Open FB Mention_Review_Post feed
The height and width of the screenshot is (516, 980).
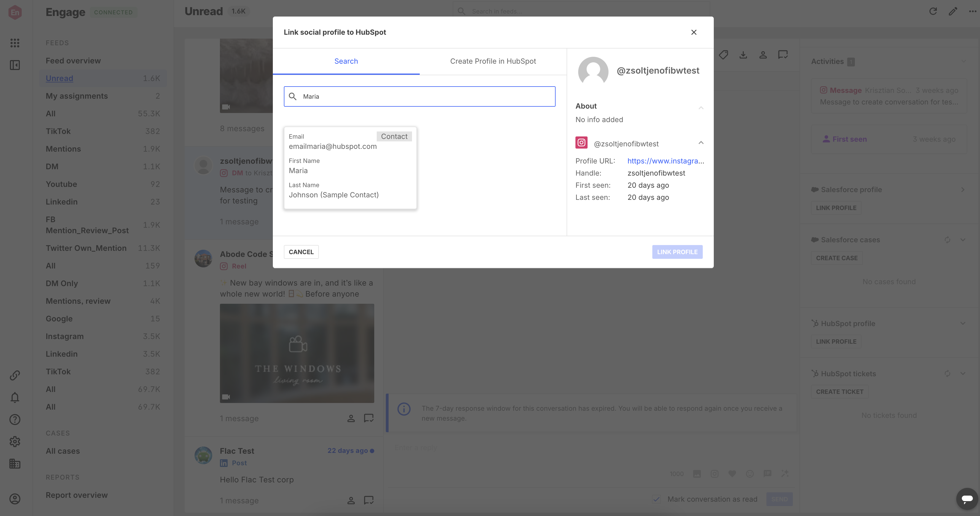[x=103, y=225]
